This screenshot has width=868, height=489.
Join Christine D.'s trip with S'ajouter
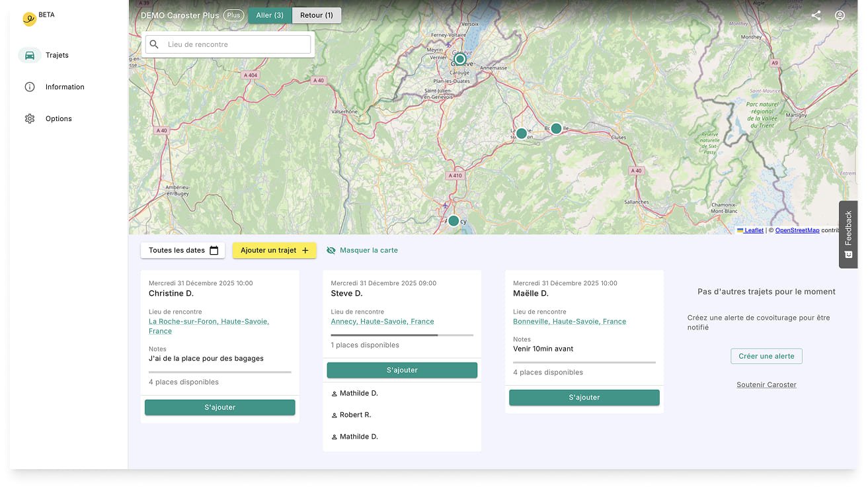[x=220, y=408]
